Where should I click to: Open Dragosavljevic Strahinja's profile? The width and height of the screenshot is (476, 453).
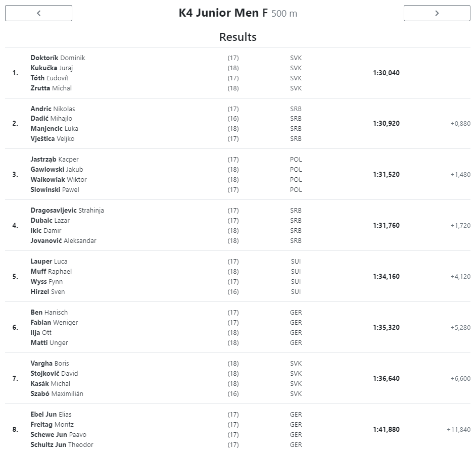pos(67,210)
